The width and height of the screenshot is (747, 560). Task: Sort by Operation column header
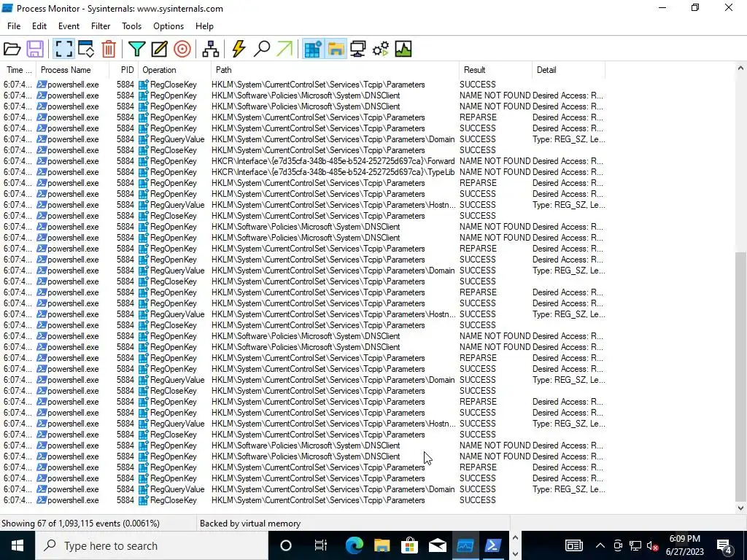click(x=174, y=69)
